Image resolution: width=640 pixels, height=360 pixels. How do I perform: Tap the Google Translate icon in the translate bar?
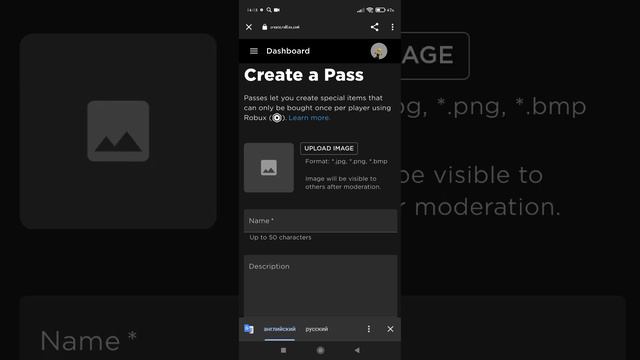point(249,329)
